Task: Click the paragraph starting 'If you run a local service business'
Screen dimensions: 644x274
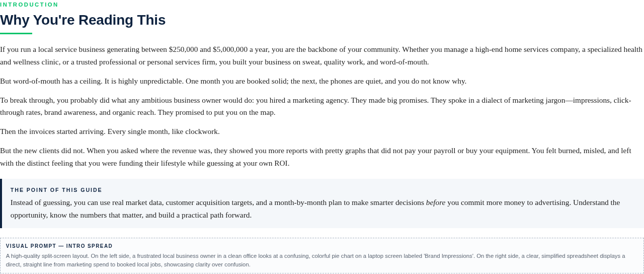Action: [x=321, y=55]
